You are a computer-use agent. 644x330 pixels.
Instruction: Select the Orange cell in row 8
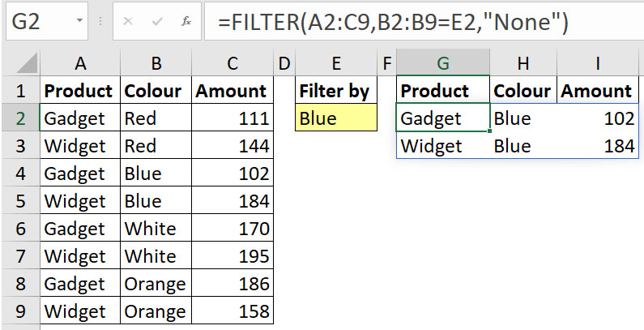[x=156, y=284]
